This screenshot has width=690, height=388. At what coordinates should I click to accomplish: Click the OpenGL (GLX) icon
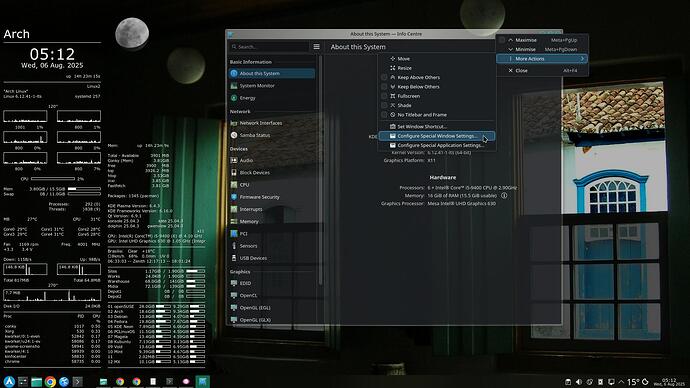(x=234, y=320)
